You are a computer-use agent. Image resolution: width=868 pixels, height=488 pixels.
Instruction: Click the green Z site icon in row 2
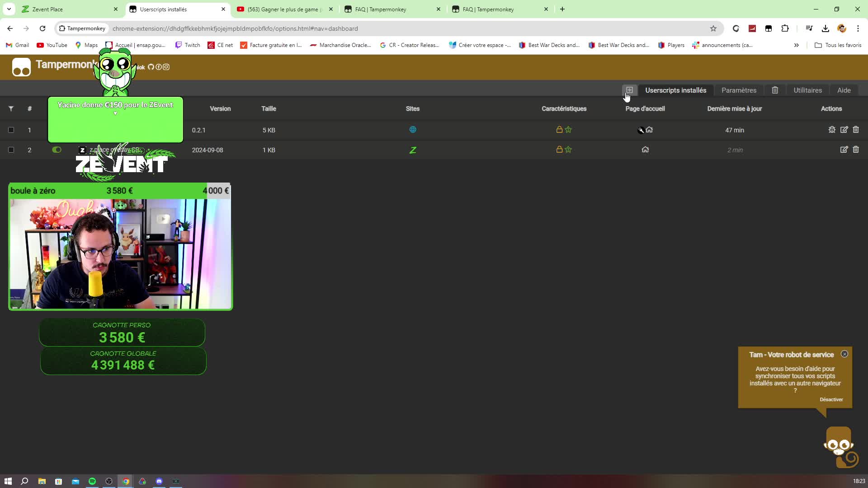click(x=413, y=150)
